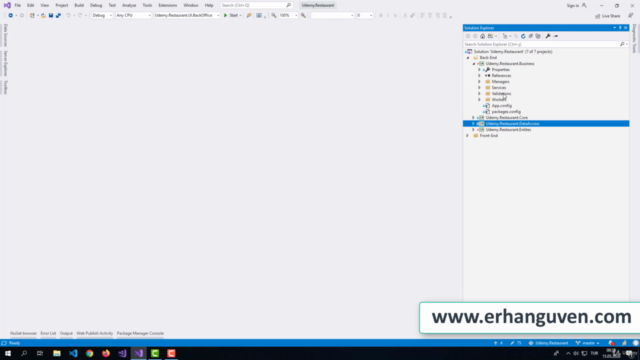Click the Save All icon
The image size is (640, 360).
58,16
